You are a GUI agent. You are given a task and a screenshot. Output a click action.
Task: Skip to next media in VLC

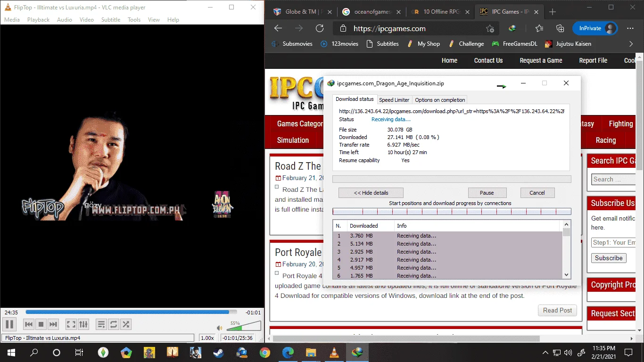[53, 324]
